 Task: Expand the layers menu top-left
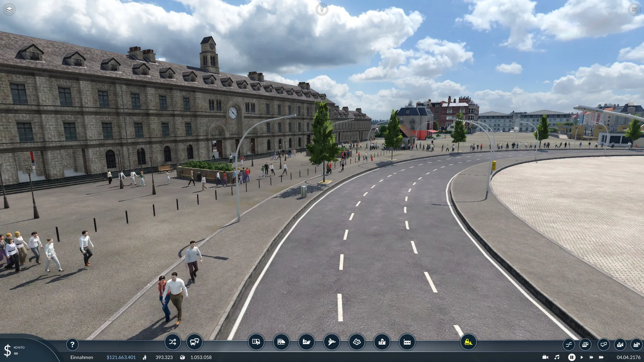(x=9, y=9)
